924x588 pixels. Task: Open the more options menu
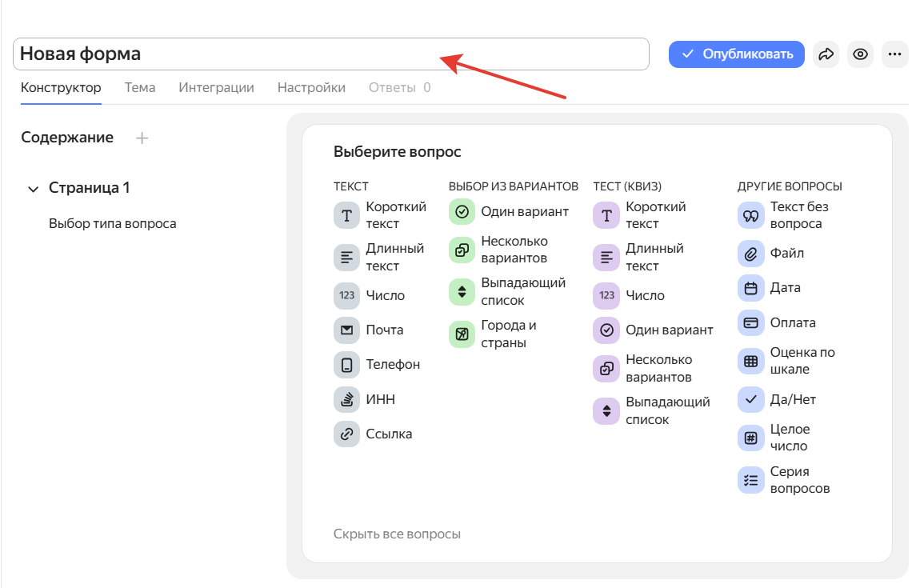pos(894,54)
